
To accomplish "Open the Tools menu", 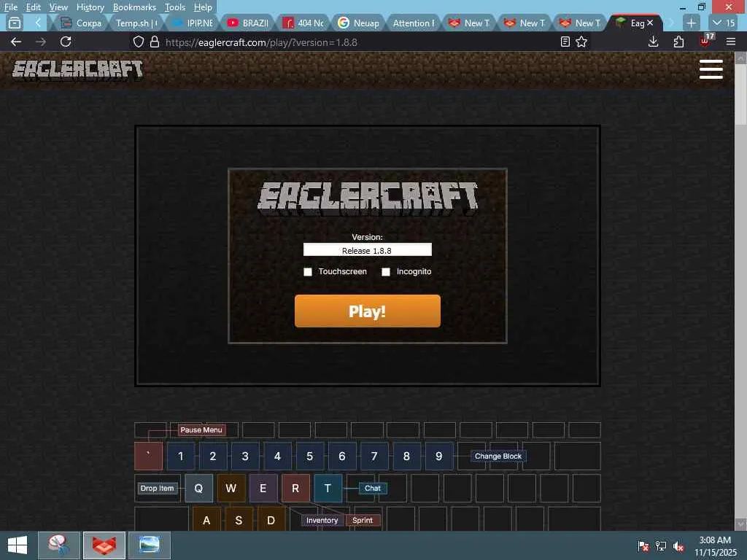I will tap(175, 7).
